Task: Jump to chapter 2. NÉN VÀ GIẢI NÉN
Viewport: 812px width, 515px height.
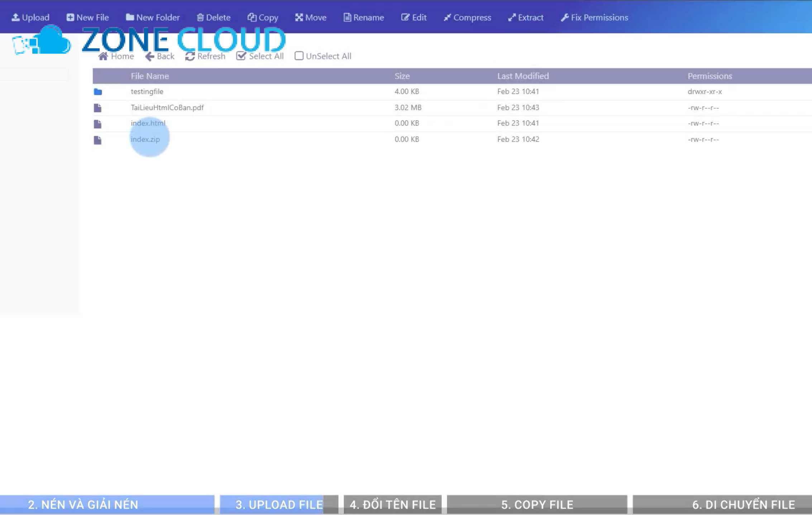Action: coord(107,504)
